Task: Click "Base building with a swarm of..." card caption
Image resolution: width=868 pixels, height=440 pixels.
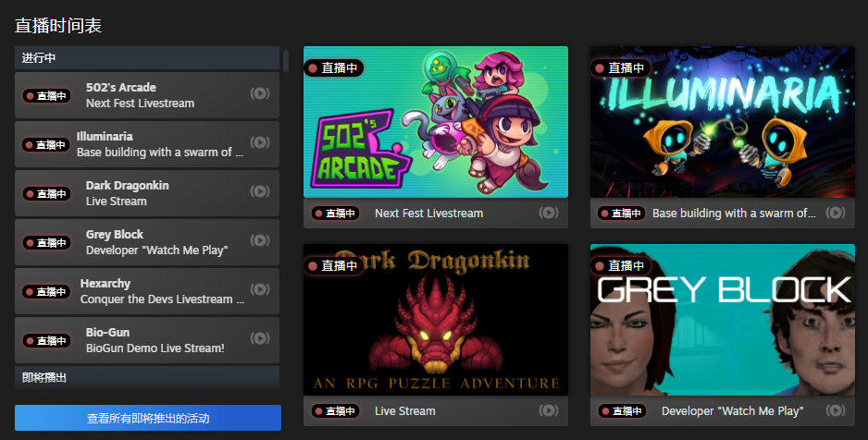Action: click(734, 214)
